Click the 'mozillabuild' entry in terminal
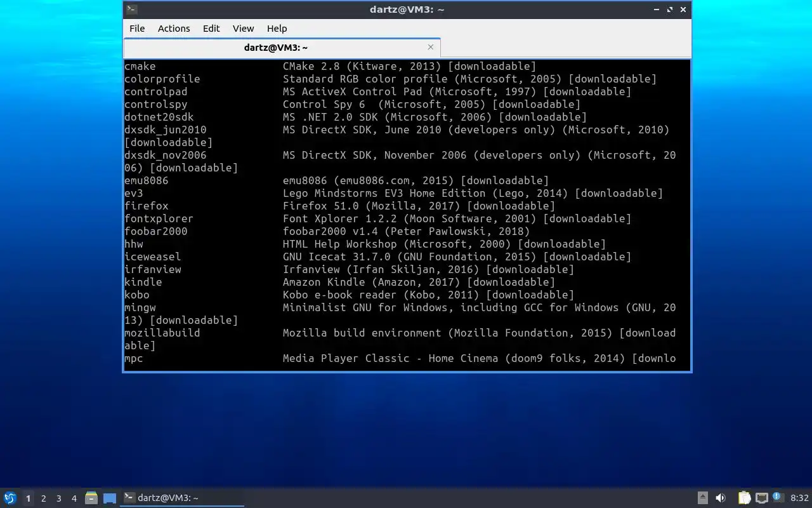 click(162, 333)
